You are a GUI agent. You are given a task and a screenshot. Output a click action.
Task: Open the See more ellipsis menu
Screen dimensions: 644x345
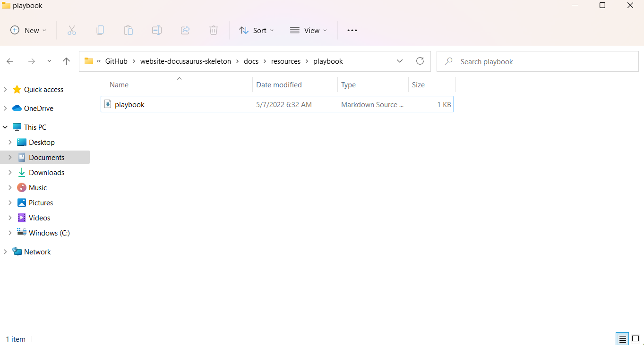point(352,30)
